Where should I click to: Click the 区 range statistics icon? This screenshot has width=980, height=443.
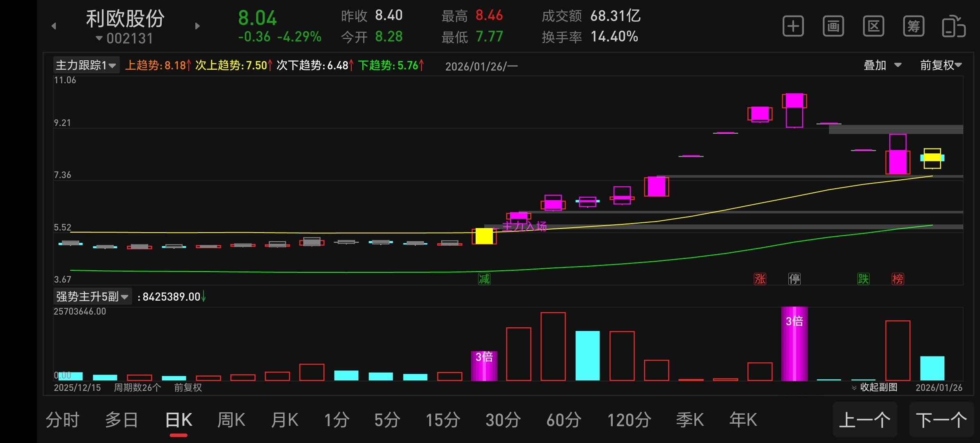[x=873, y=27]
